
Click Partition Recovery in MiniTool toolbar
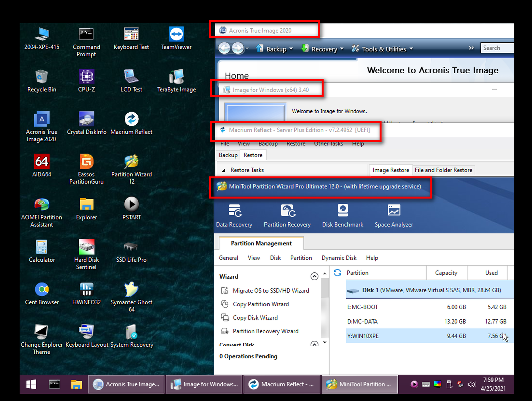pyautogui.click(x=288, y=215)
